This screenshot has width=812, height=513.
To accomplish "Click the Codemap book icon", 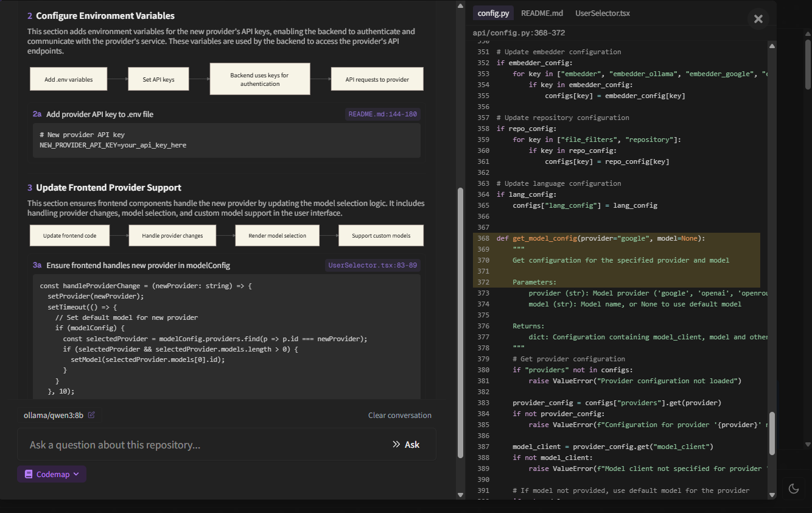I will point(29,474).
